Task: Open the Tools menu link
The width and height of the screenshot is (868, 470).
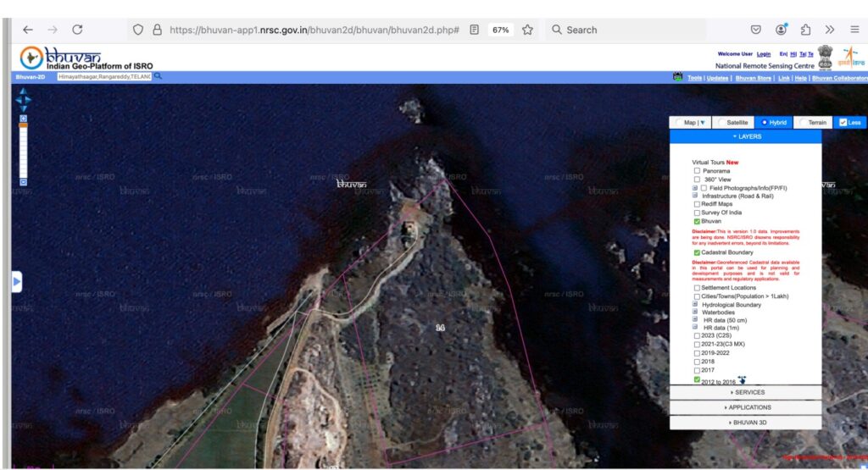Action: click(x=694, y=77)
